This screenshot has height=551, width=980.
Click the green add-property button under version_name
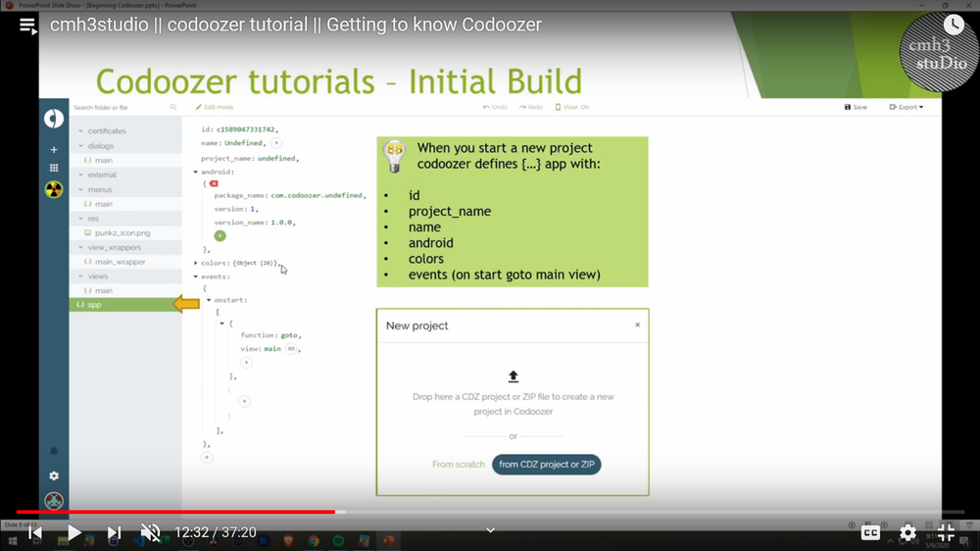220,235
